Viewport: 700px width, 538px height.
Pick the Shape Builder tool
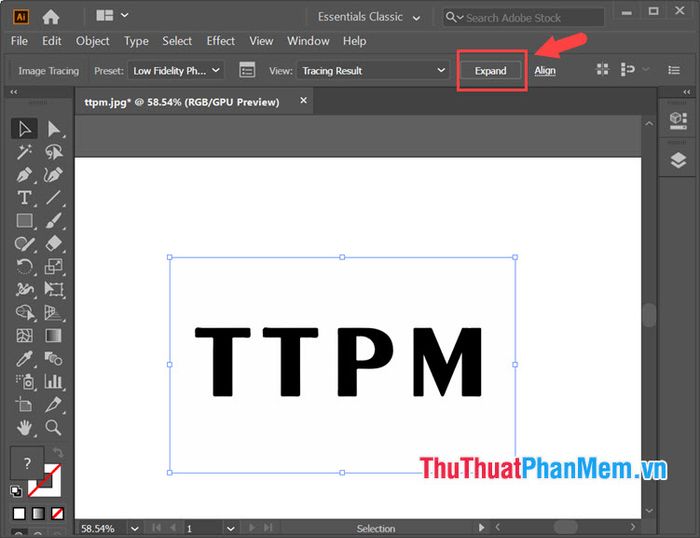[24, 313]
